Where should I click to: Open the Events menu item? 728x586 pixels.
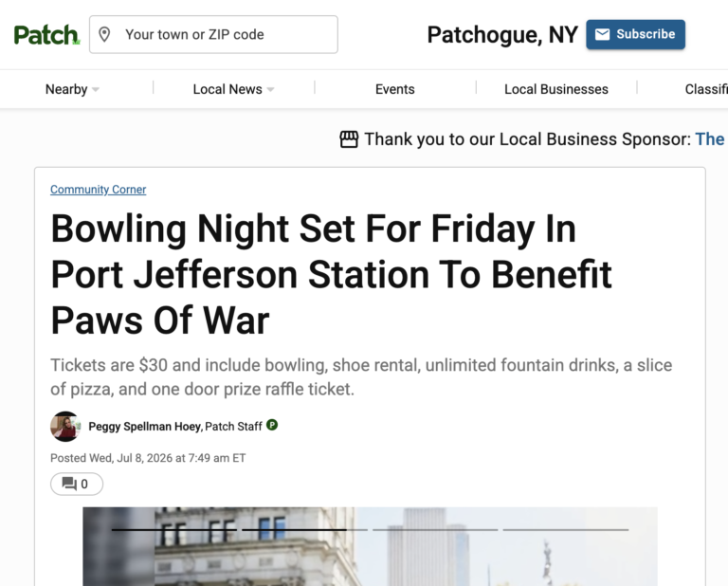pos(394,89)
